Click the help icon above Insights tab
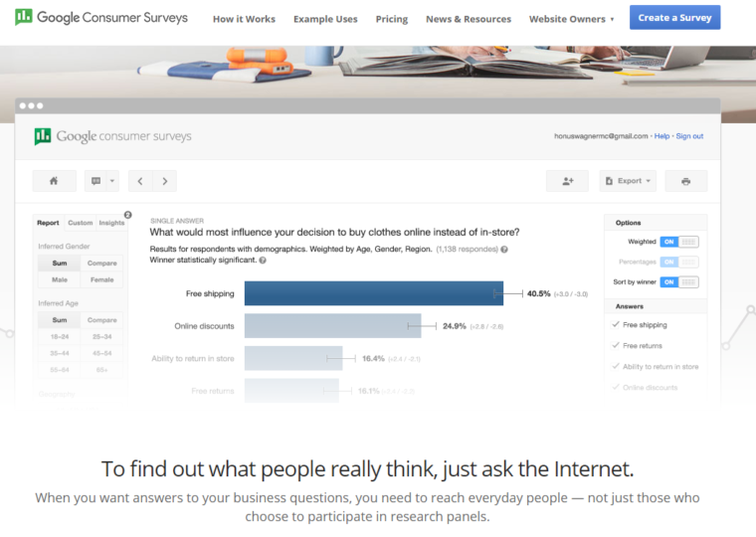The image size is (756, 537). click(127, 215)
